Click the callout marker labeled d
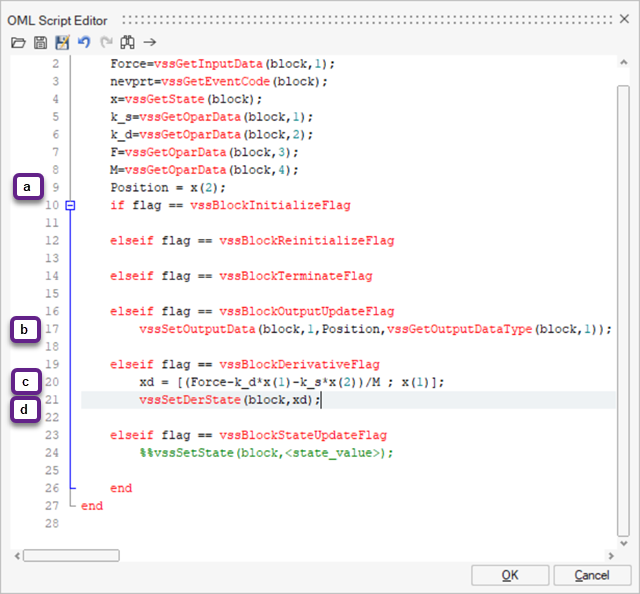640x594 pixels. point(27,408)
